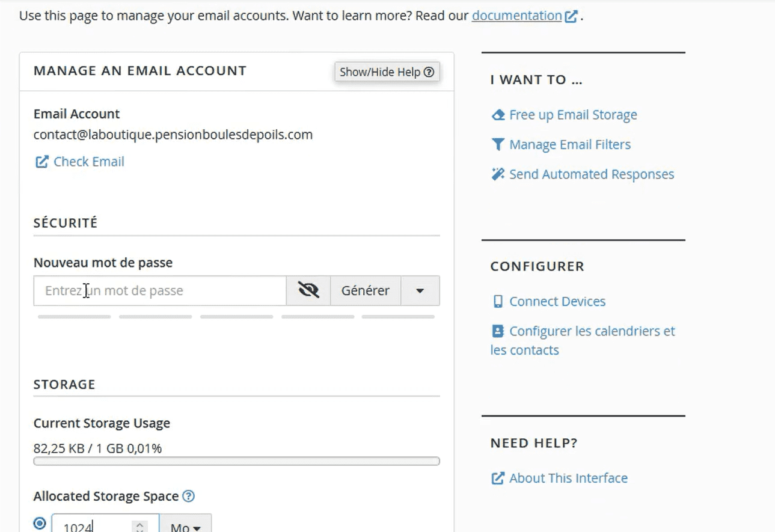Click the Current Storage Usage progress bar
The width and height of the screenshot is (775, 532).
[237, 462]
